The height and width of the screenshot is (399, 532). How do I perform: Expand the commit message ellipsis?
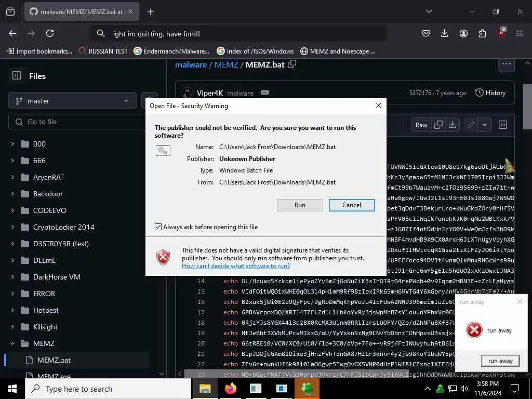[x=265, y=92]
